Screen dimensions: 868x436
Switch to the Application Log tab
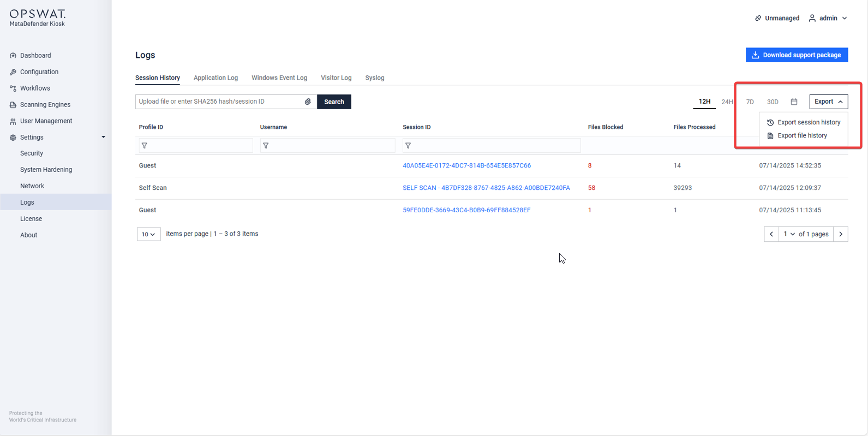[x=215, y=78]
